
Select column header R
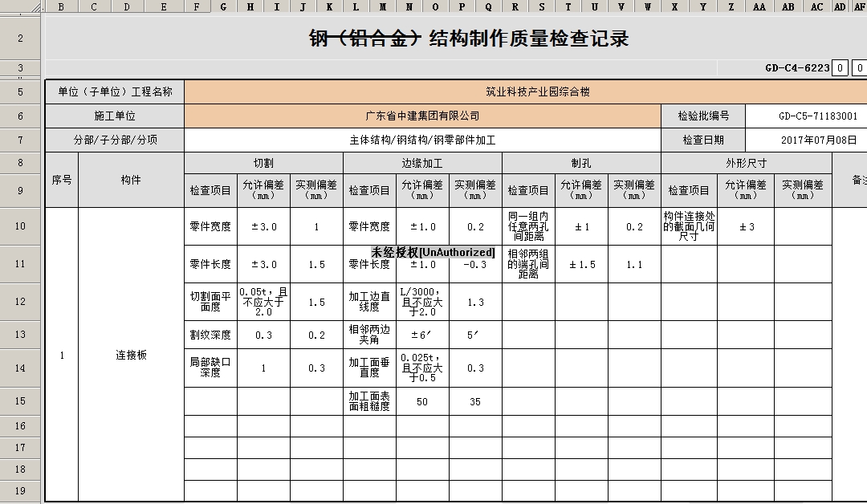pos(515,6)
